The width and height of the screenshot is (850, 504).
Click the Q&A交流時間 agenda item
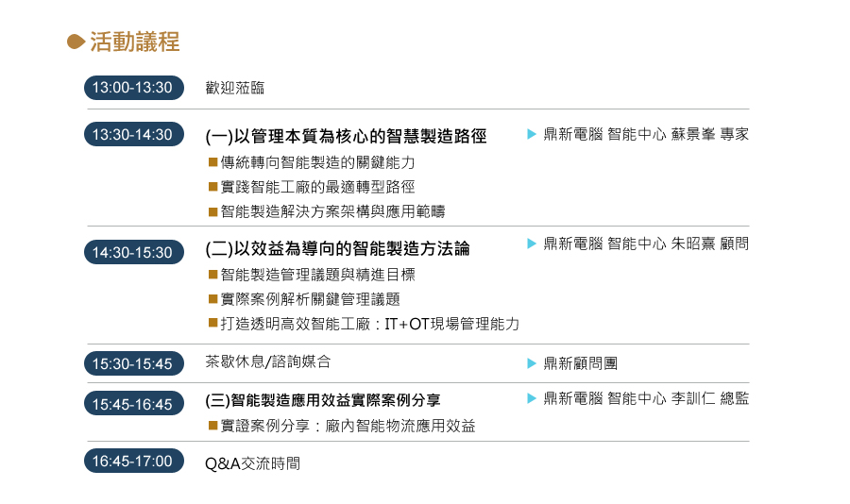[x=252, y=463]
